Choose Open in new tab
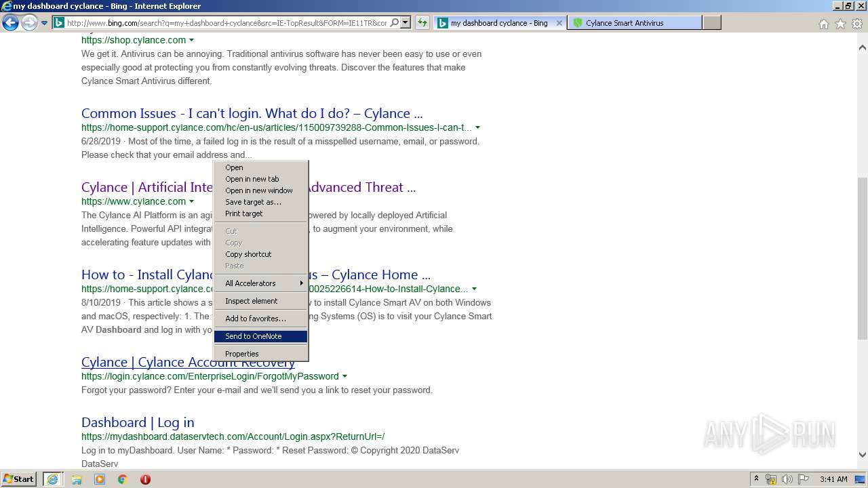868x488 pixels. tap(260, 179)
